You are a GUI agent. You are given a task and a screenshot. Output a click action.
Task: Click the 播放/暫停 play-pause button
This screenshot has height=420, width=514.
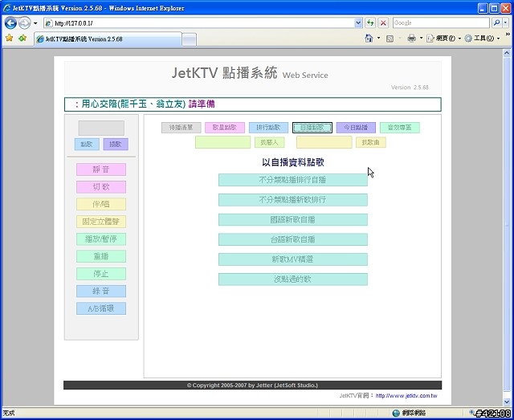click(x=101, y=239)
